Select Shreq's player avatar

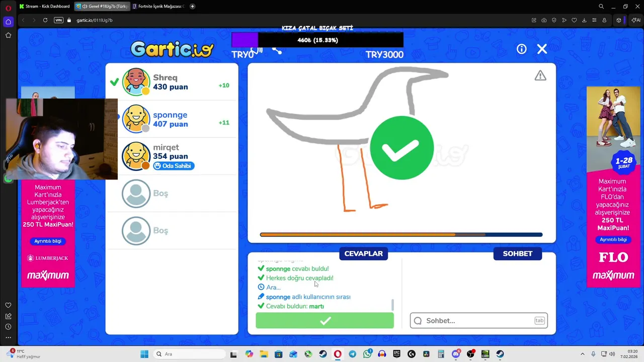[136, 81]
